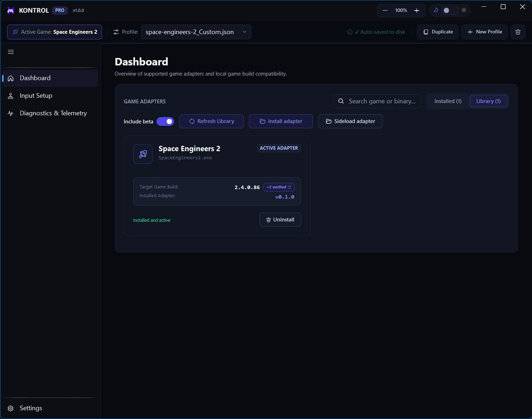Click the zoom in plus icon
This screenshot has height=419, width=532.
[x=417, y=11]
